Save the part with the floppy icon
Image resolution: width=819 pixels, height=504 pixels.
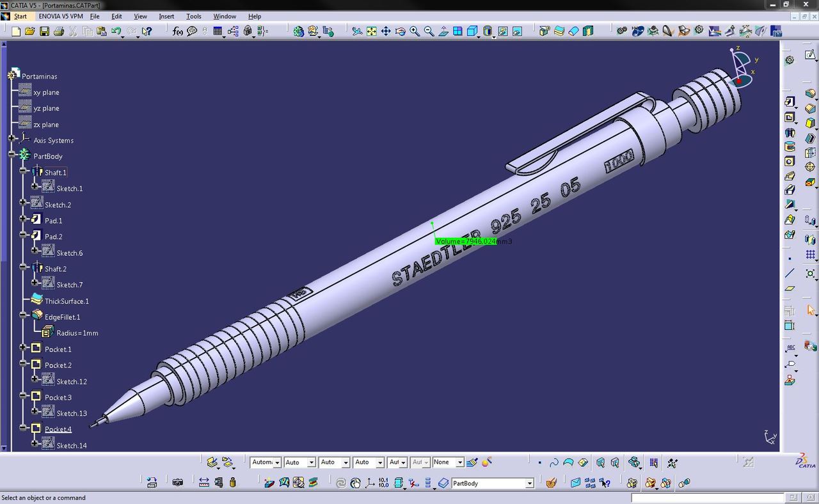click(x=44, y=31)
